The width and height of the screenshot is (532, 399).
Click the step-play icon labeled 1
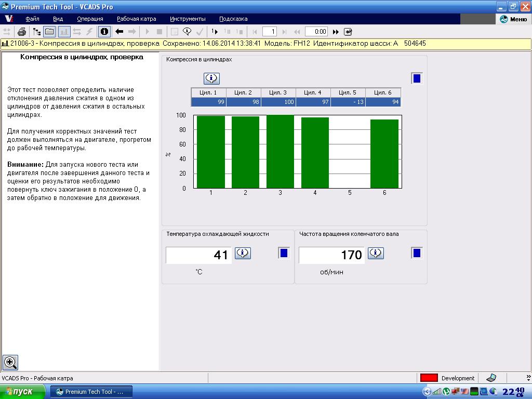click(x=215, y=32)
